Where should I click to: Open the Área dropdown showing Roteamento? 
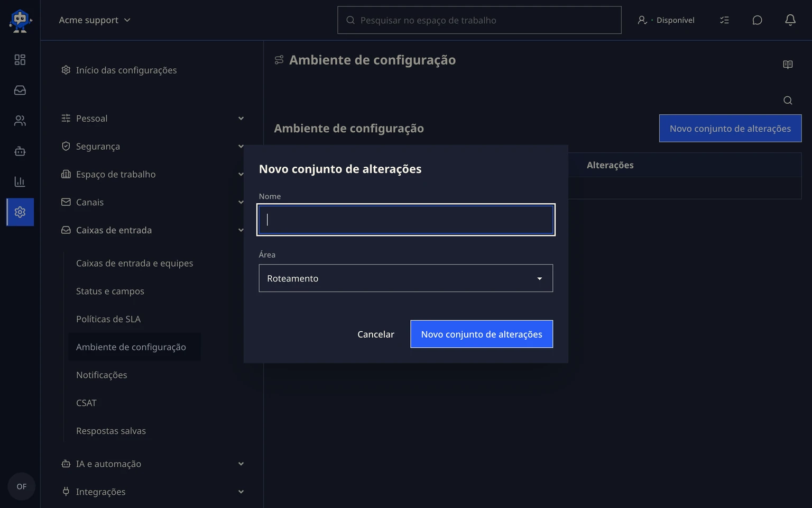click(x=406, y=278)
